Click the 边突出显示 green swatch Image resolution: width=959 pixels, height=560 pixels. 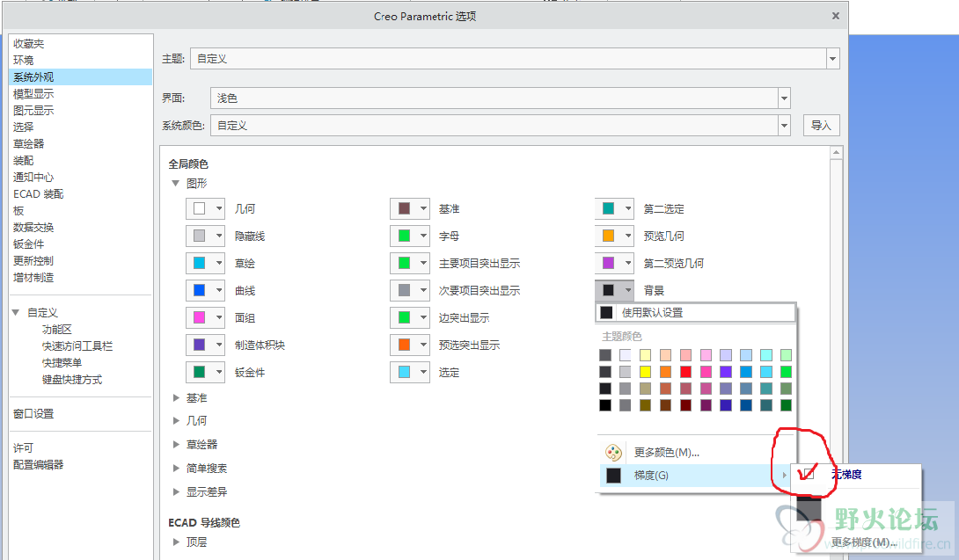point(404,317)
